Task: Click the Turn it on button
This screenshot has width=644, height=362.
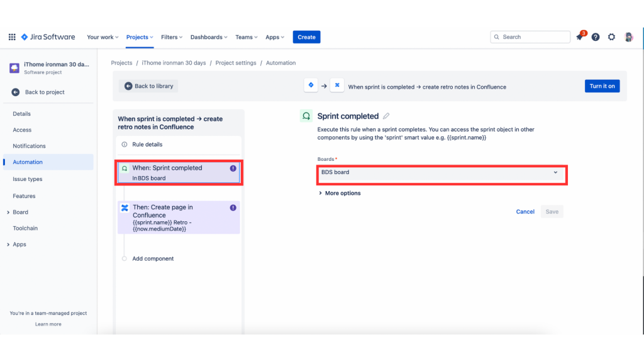Action: [x=602, y=85]
